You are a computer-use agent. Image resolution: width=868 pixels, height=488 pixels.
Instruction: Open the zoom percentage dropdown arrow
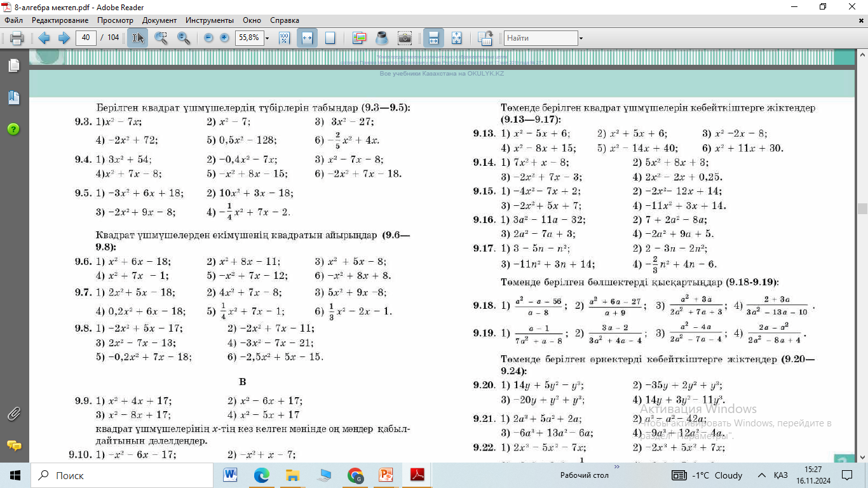(267, 38)
